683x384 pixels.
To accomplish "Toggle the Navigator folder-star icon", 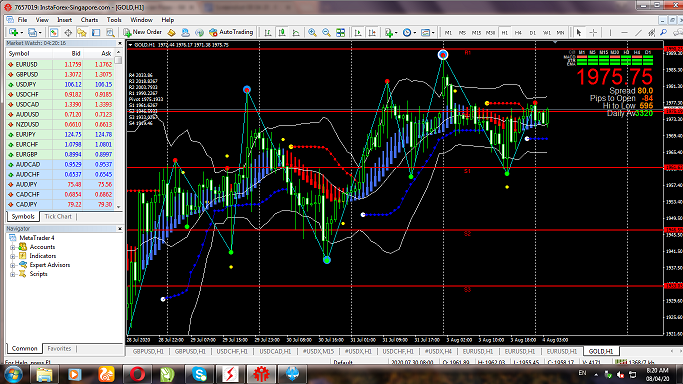I will 82,32.
